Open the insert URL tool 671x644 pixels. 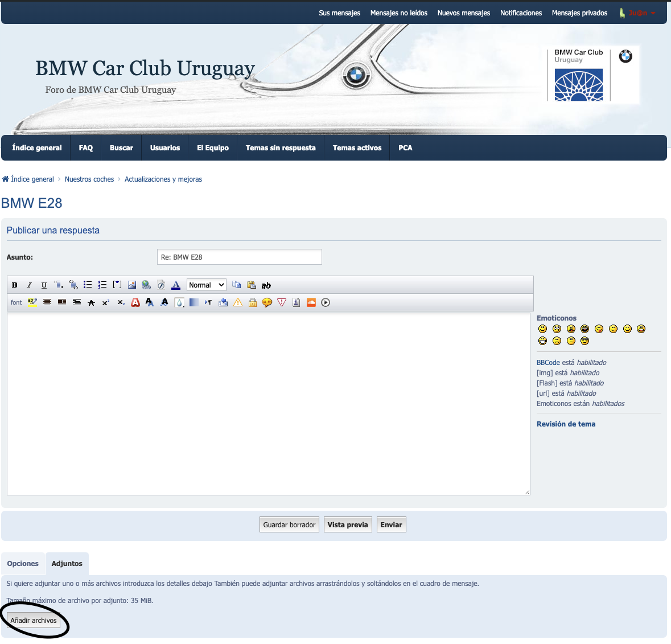click(146, 285)
